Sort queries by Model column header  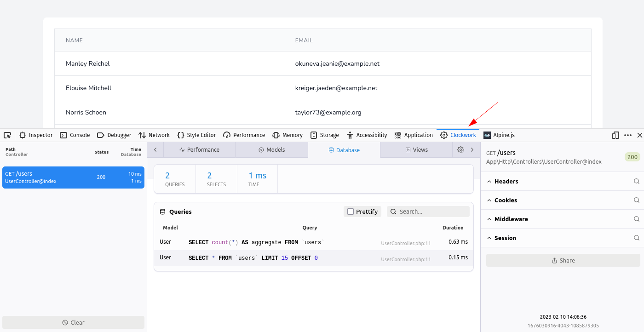pos(170,228)
